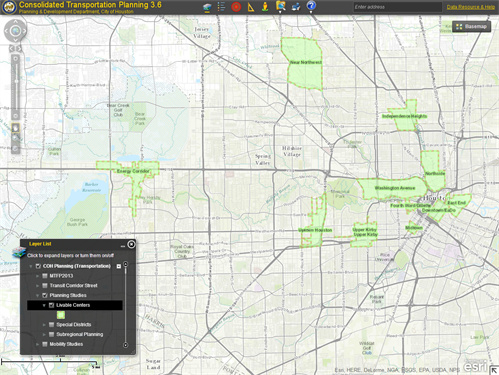
Task: Click the zoom level slider handle
Action: pos(16,81)
